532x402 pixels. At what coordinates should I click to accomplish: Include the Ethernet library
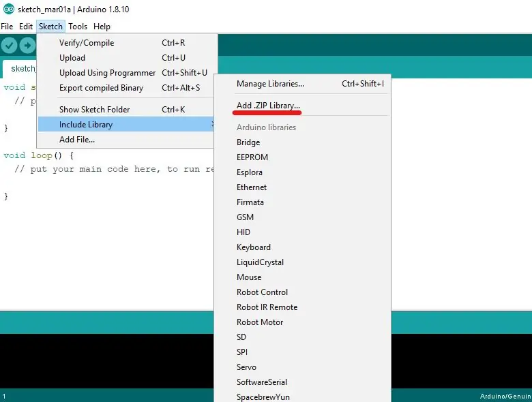[303, 187]
